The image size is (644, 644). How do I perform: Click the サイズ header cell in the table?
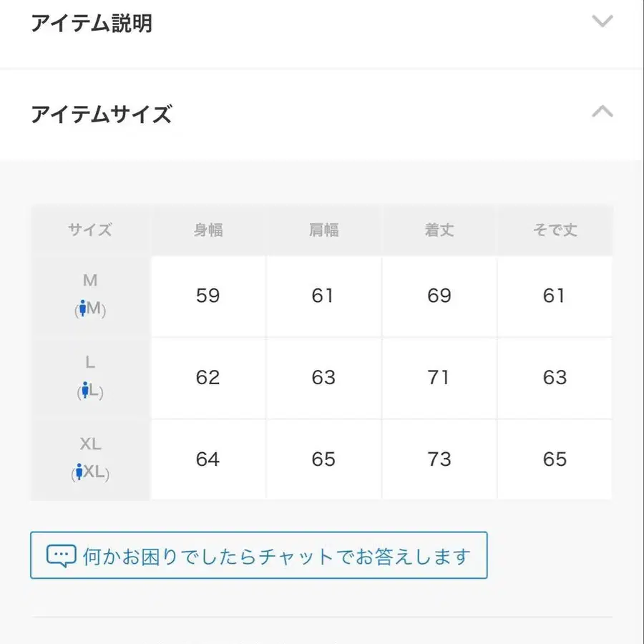pos(89,230)
